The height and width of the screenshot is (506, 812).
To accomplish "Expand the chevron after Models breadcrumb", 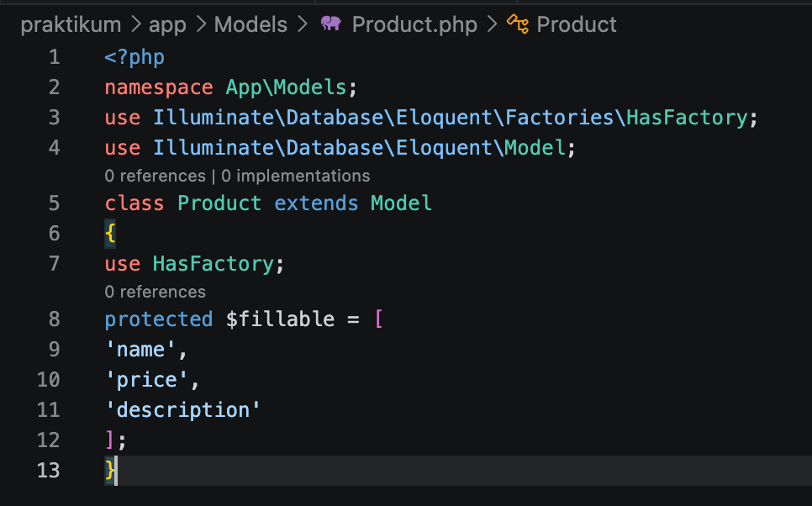I will pos(303,24).
